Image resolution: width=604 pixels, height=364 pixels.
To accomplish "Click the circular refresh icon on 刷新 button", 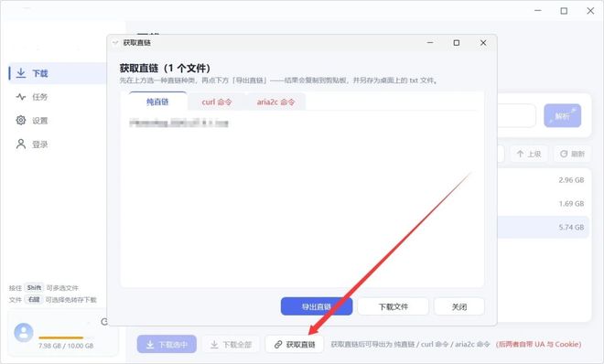I will coord(564,154).
